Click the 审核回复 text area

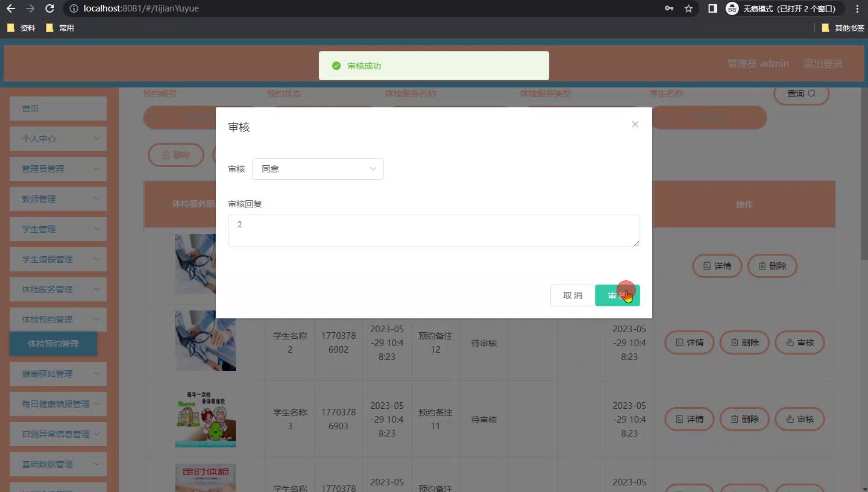coord(433,231)
